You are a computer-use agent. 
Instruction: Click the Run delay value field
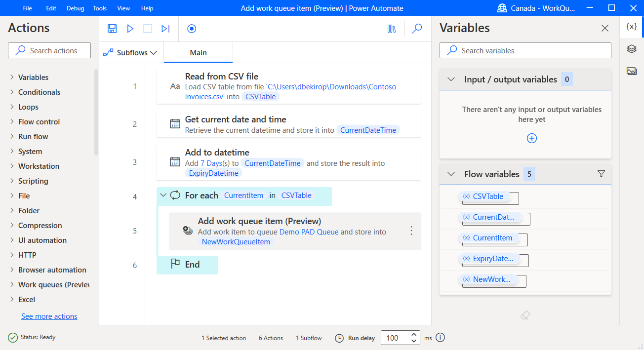click(x=395, y=338)
